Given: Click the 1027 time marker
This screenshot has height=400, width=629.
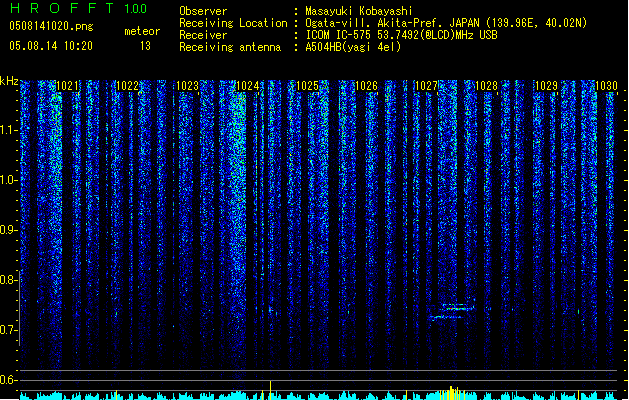Looking at the screenshot, I should coord(426,86).
